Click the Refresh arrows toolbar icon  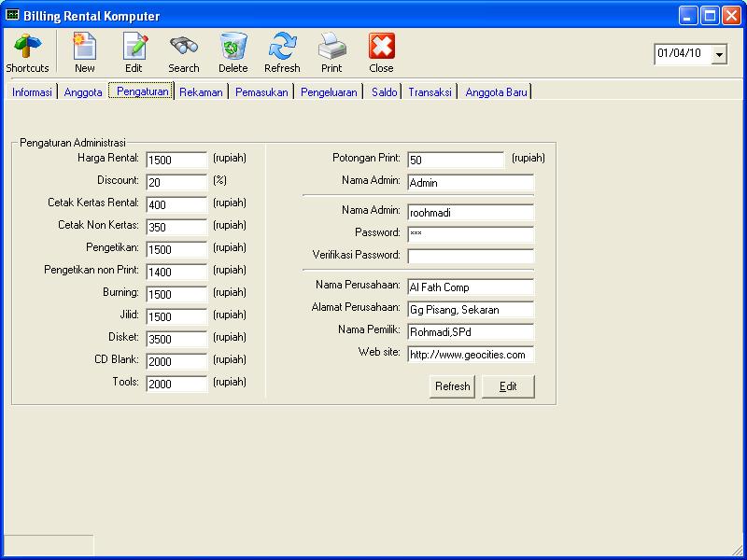(x=282, y=47)
